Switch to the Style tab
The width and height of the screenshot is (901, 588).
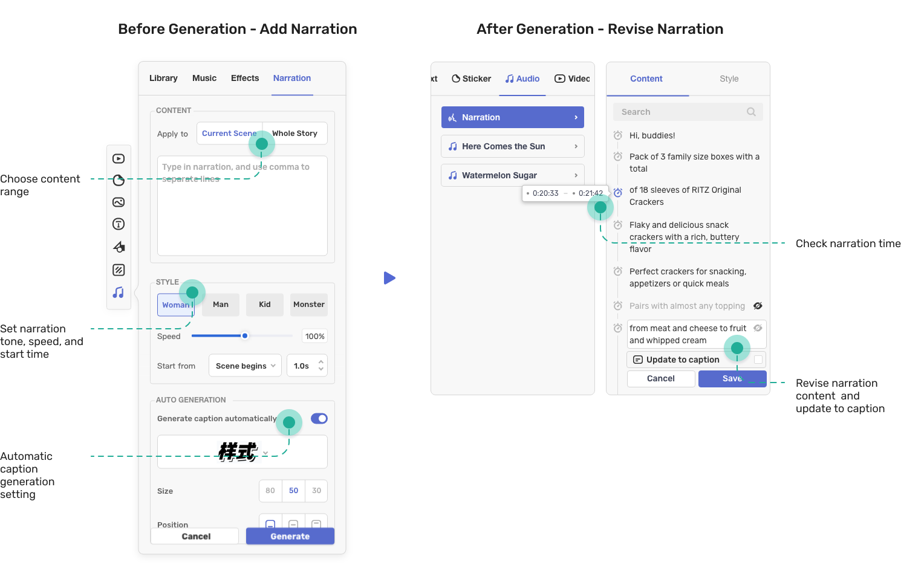pyautogui.click(x=729, y=79)
